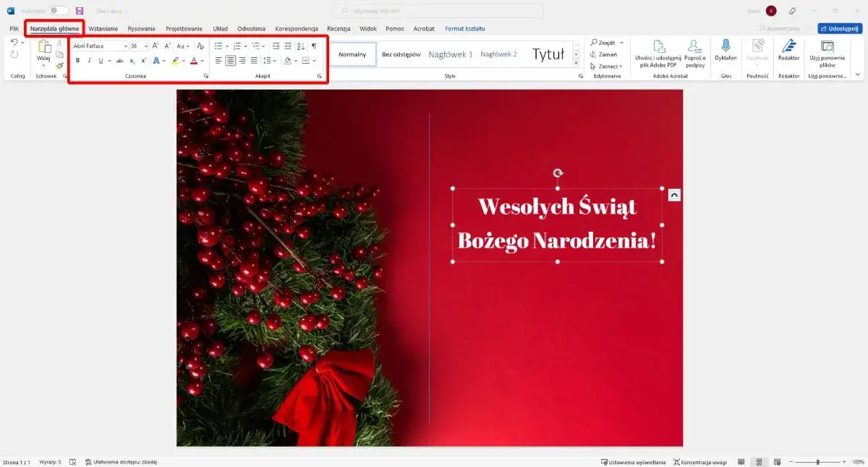Click the bulleted list icon

click(x=218, y=46)
